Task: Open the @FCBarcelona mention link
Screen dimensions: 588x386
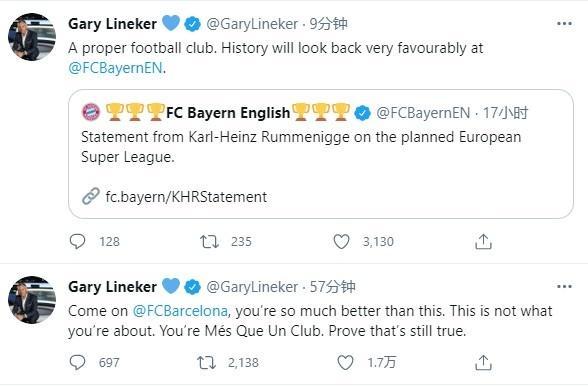Action: (180, 311)
